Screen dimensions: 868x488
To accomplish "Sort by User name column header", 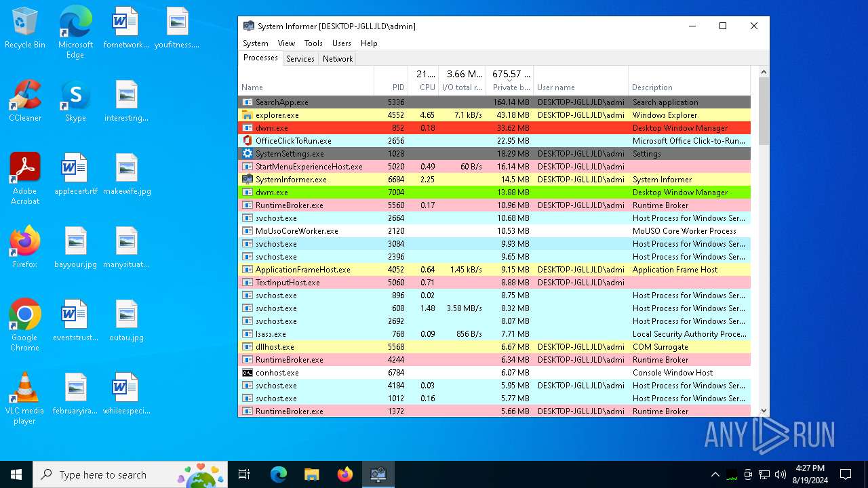I will pos(580,81).
